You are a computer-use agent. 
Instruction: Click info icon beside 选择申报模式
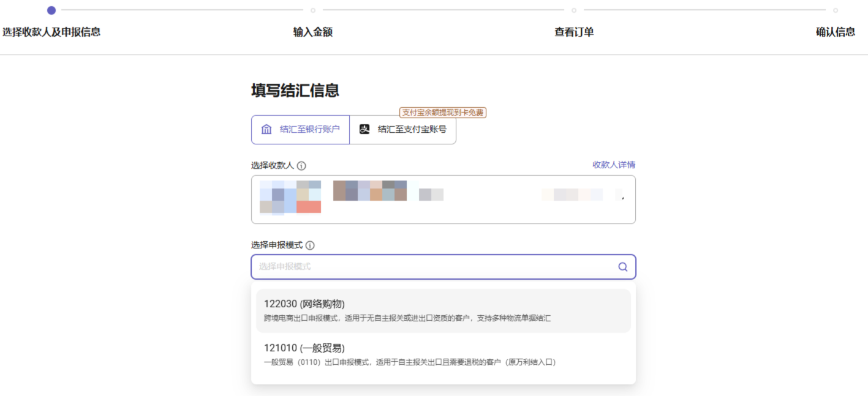310,245
